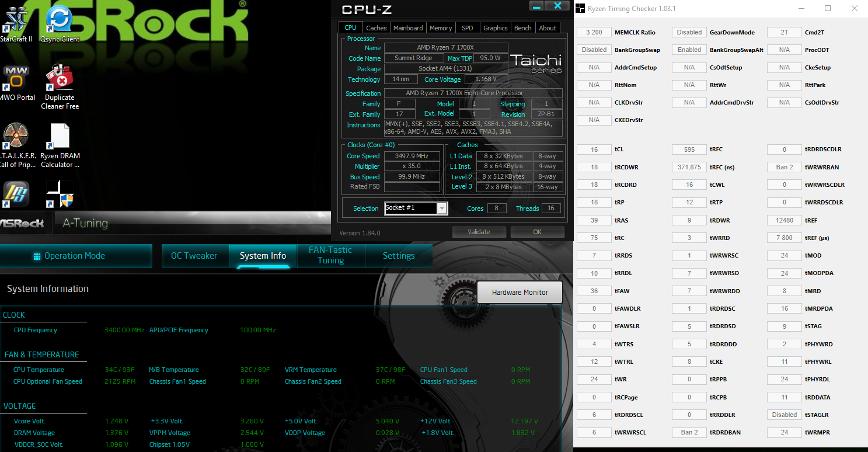Click the tRFC (ns) field showing 371,875

689,167
